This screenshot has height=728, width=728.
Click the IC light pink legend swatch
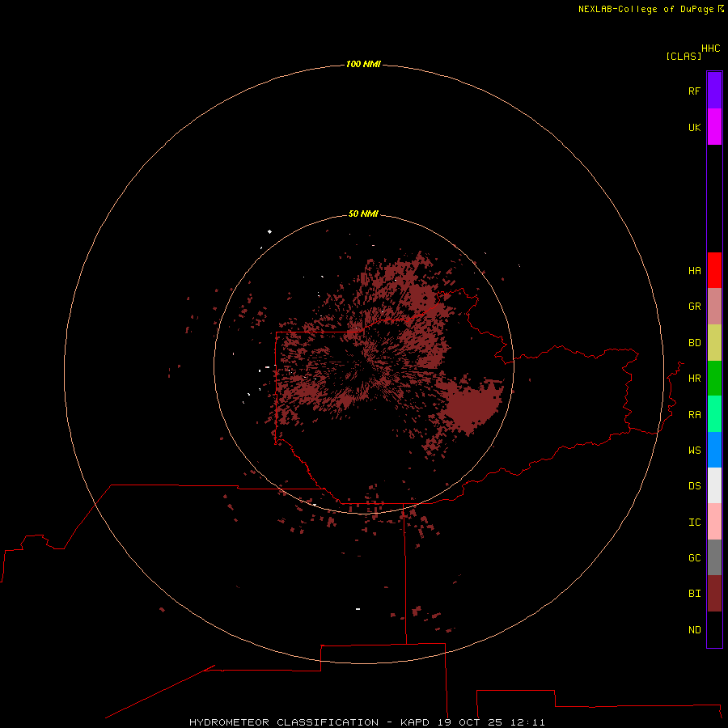pyautogui.click(x=714, y=522)
